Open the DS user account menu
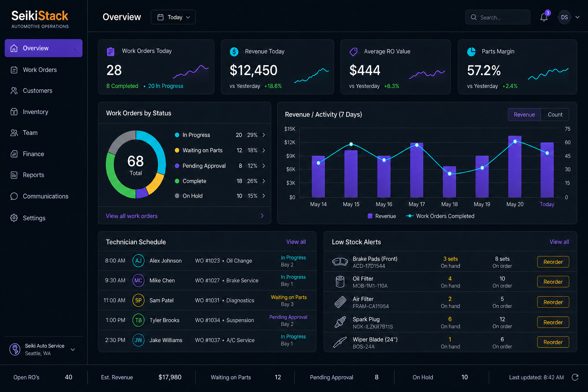Screen dimensions: 588x392 click(569, 17)
